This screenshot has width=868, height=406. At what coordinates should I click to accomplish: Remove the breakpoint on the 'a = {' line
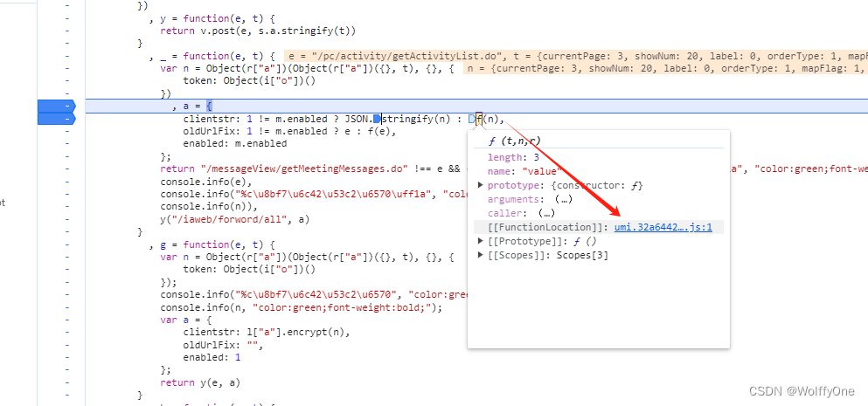[55, 106]
